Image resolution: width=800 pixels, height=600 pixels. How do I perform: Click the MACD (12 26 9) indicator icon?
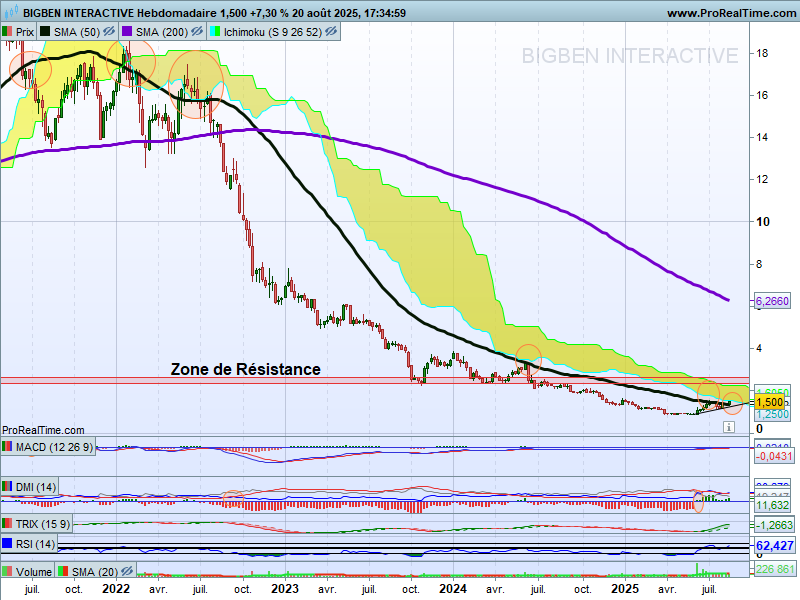pyautogui.click(x=8, y=447)
